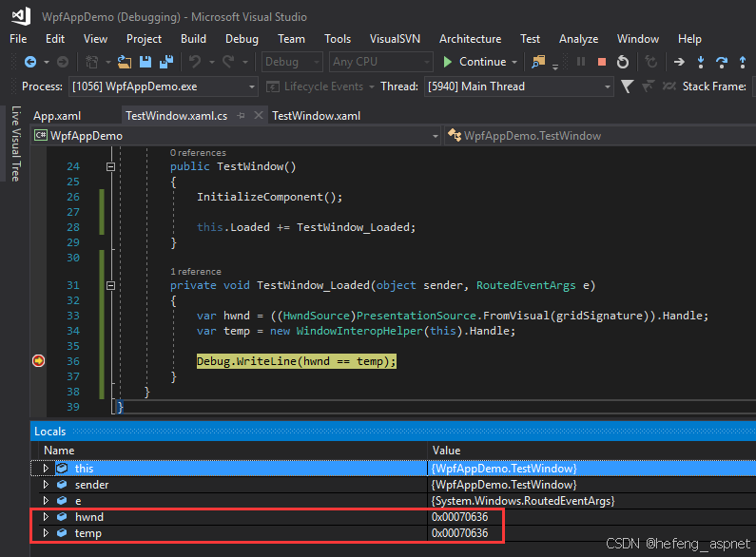Expand the 'this' local variable

(46, 469)
